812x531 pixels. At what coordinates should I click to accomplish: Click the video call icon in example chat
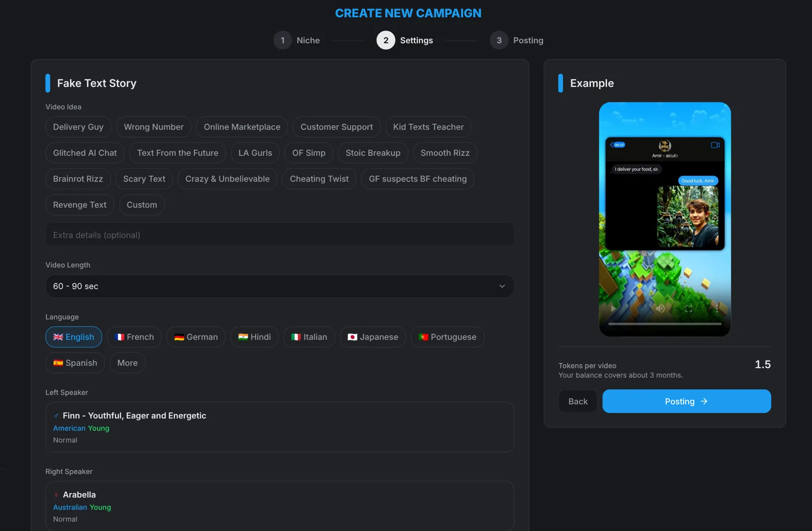click(x=715, y=145)
